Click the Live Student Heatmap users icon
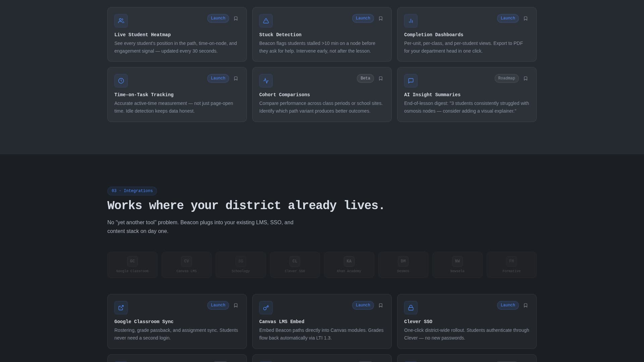Viewport: 644px width, 362px height. [x=121, y=21]
